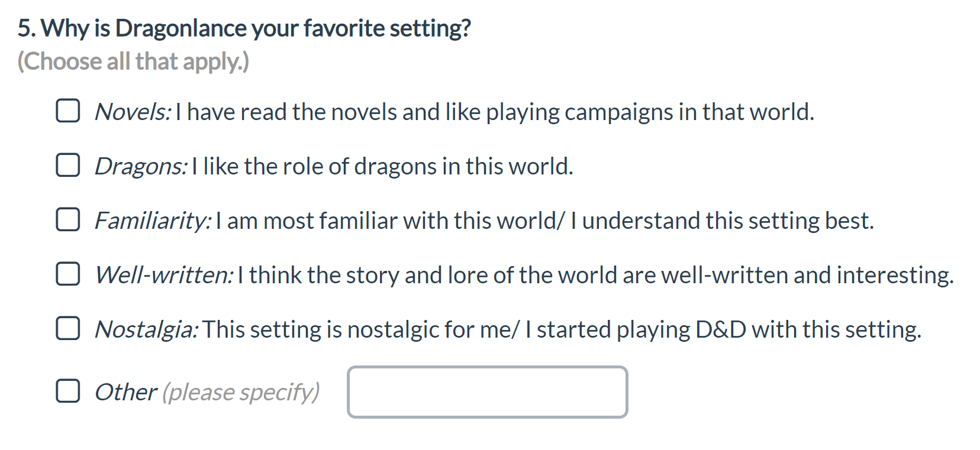Click label 'This setting is nostalgic for me'
980x450 pixels.
pos(562,329)
